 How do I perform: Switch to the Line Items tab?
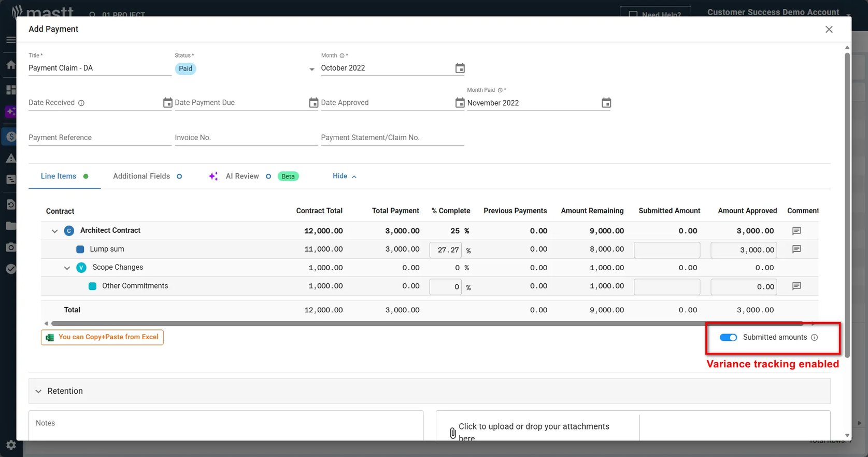pyautogui.click(x=64, y=176)
